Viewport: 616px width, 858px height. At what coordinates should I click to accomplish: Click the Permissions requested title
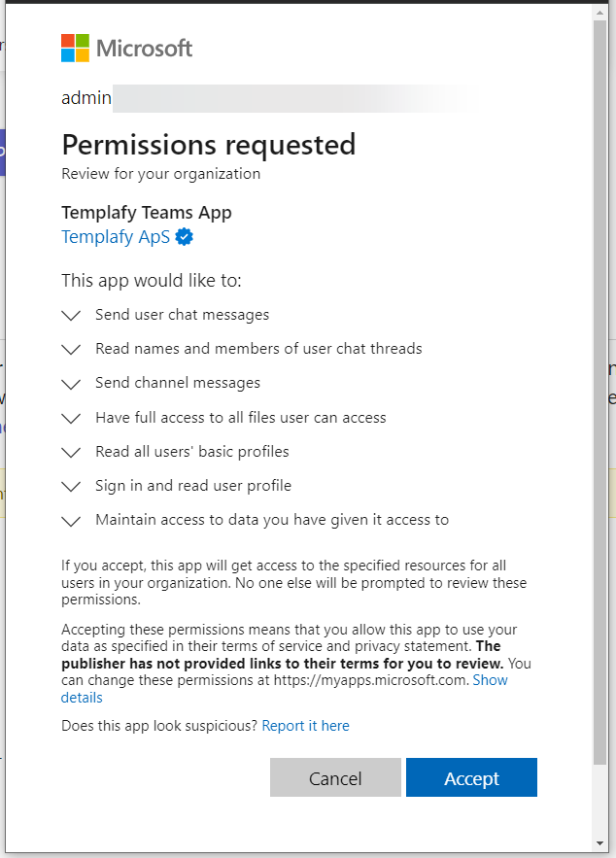tap(208, 145)
